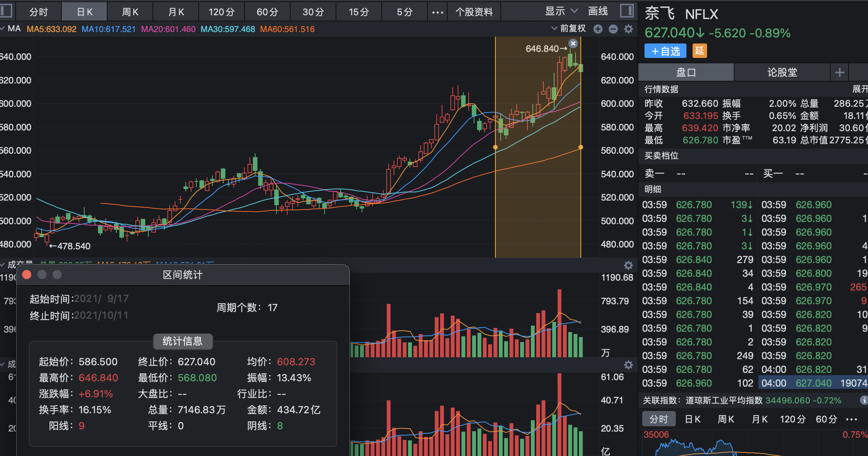868x456 pixels.
Task: Collapse the MA indicator chevron
Action: [3, 29]
